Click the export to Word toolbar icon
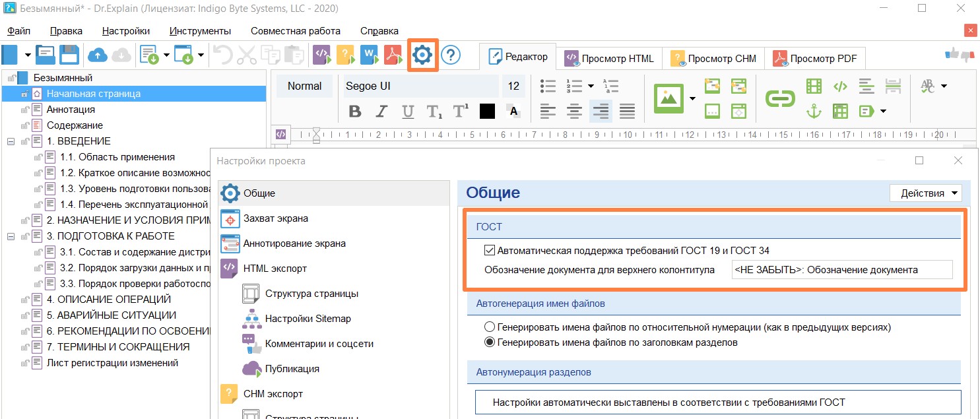Viewport: 980px width, 419px height. coord(370,55)
